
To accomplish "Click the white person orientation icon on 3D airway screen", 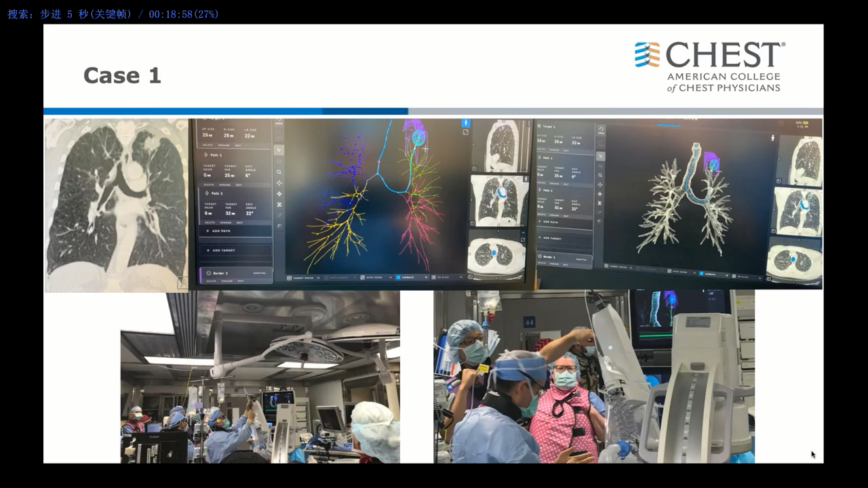I will pos(773,138).
